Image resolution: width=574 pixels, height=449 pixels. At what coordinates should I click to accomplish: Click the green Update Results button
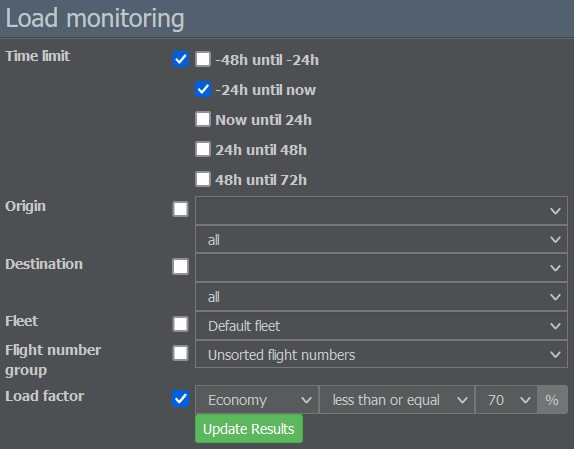(249, 429)
